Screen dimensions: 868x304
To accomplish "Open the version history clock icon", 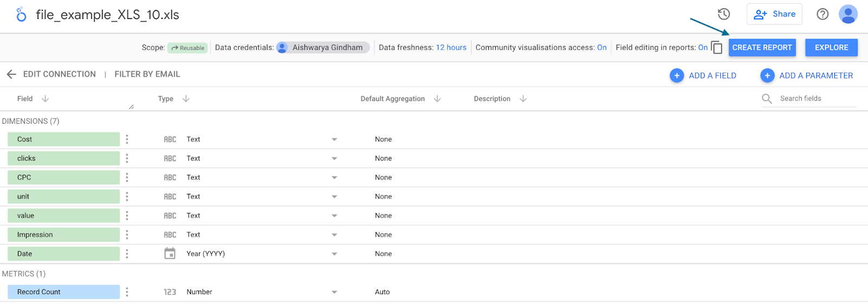I will [724, 14].
